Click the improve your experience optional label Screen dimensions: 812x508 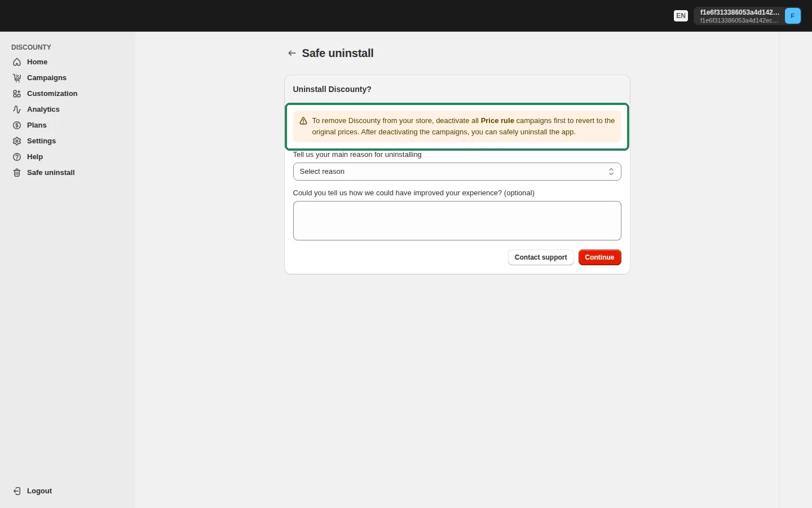414,193
